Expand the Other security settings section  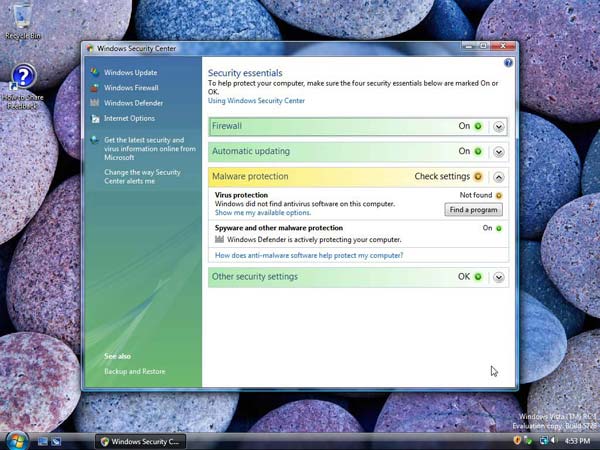pyautogui.click(x=499, y=277)
